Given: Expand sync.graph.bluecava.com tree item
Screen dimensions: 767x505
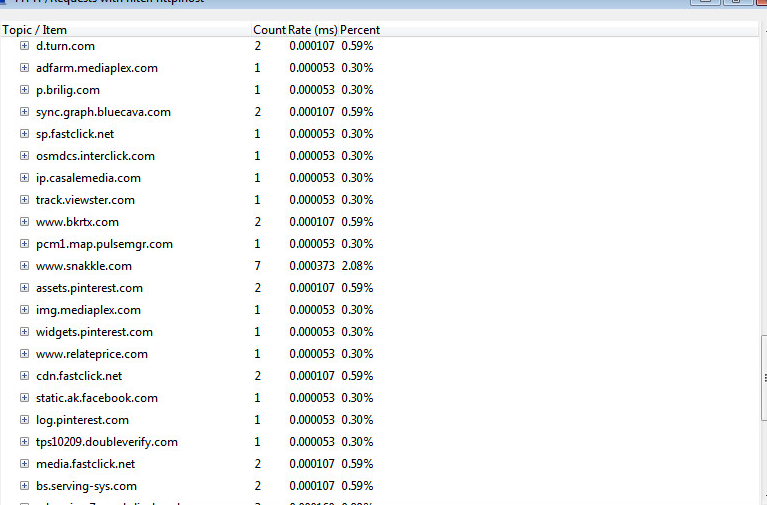Looking at the screenshot, I should pos(25,112).
